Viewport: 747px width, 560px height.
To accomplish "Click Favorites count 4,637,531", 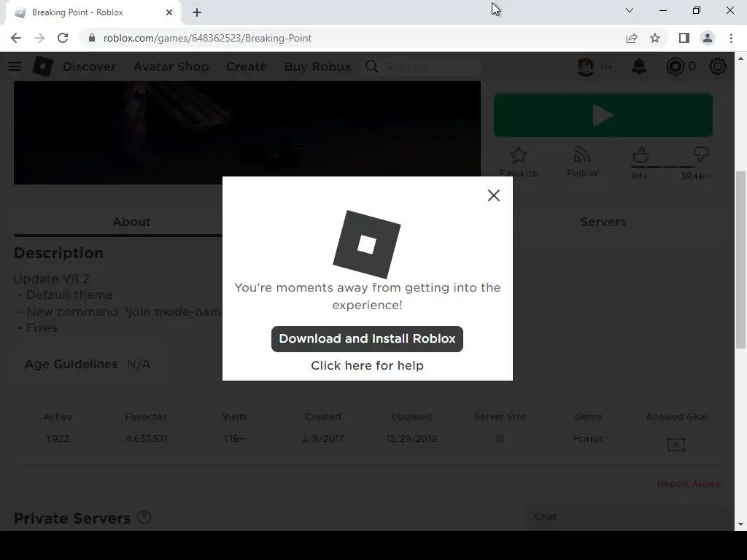I will click(x=146, y=438).
